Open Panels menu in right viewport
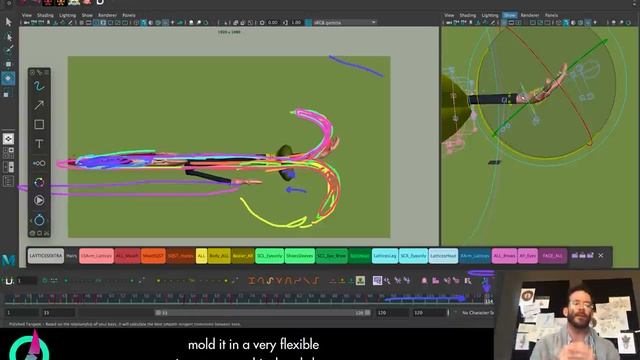The image size is (640, 360). (551, 15)
